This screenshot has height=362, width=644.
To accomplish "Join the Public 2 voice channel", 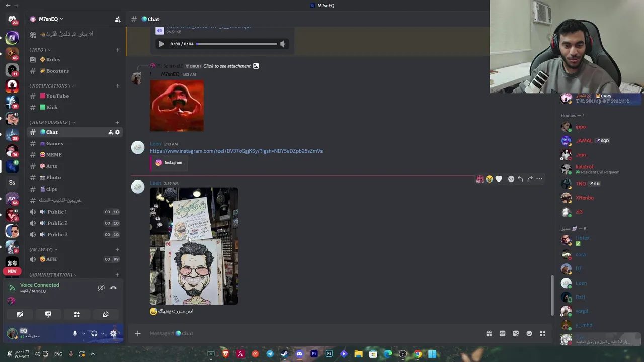I will [x=74, y=223].
